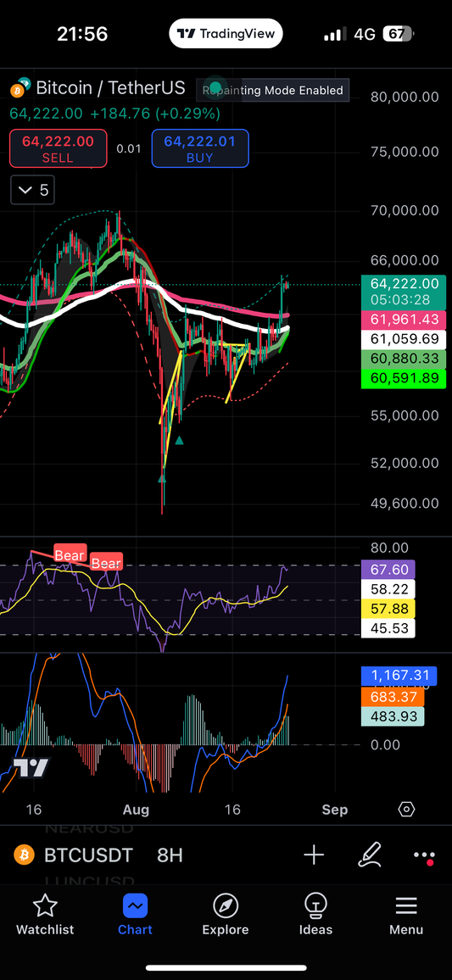Add indicator with the plus icon
Image resolution: width=452 pixels, height=980 pixels.
coord(314,855)
